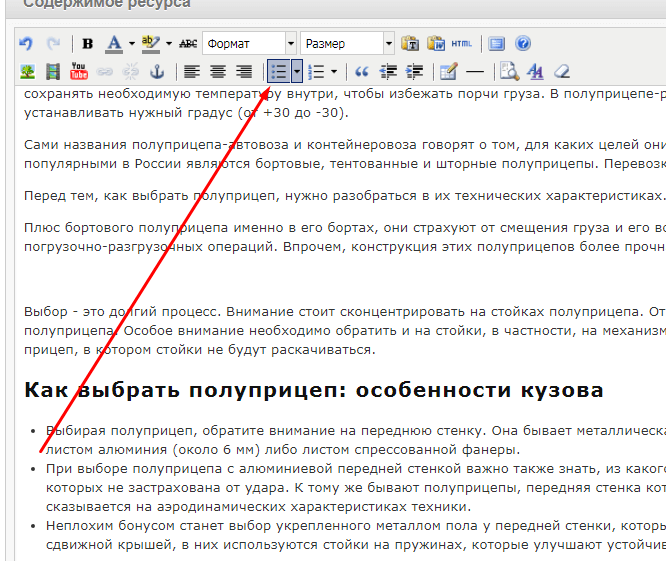Screen dimensions: 666x561
Task: Increase indent with the indent icon
Action: click(415, 71)
